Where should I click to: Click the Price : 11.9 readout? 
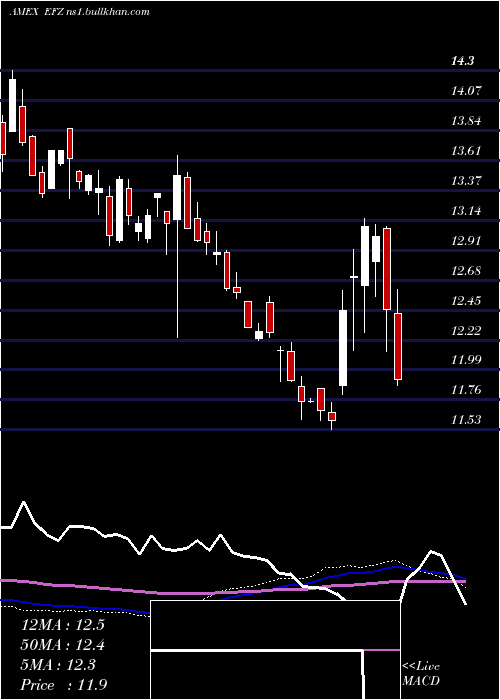click(63, 685)
